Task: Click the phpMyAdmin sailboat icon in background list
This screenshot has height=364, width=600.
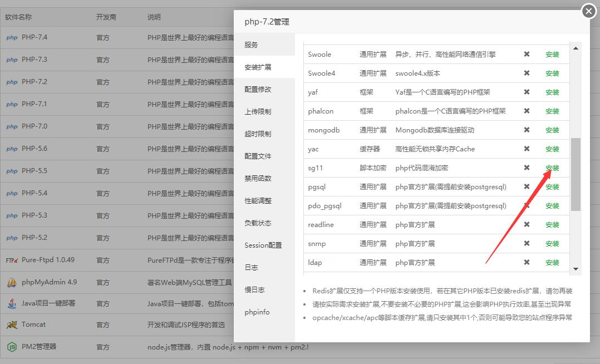Action: click(12, 283)
